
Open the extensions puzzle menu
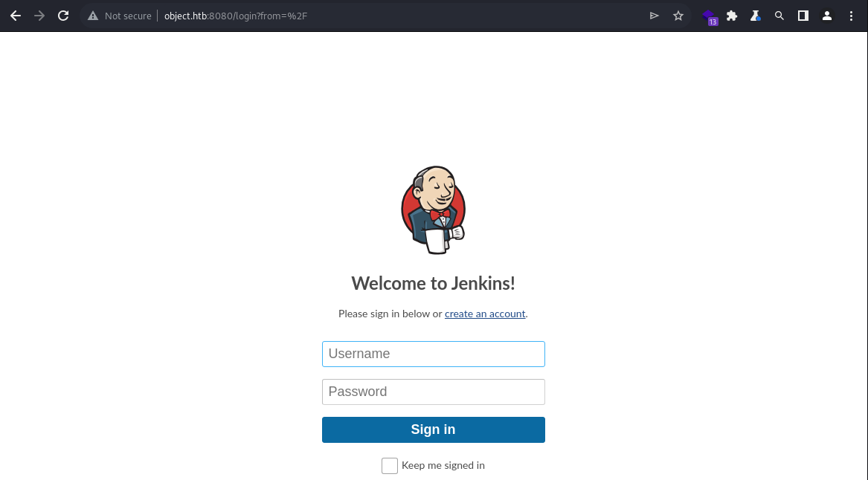point(732,16)
